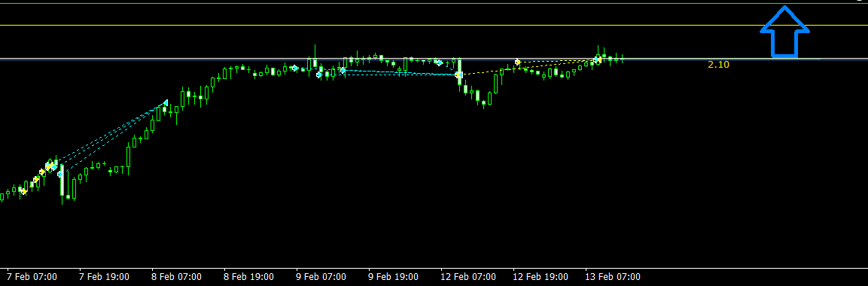Select the trade marker at 13 Feb 07:00
The height and width of the screenshot is (286, 868).
point(597,59)
